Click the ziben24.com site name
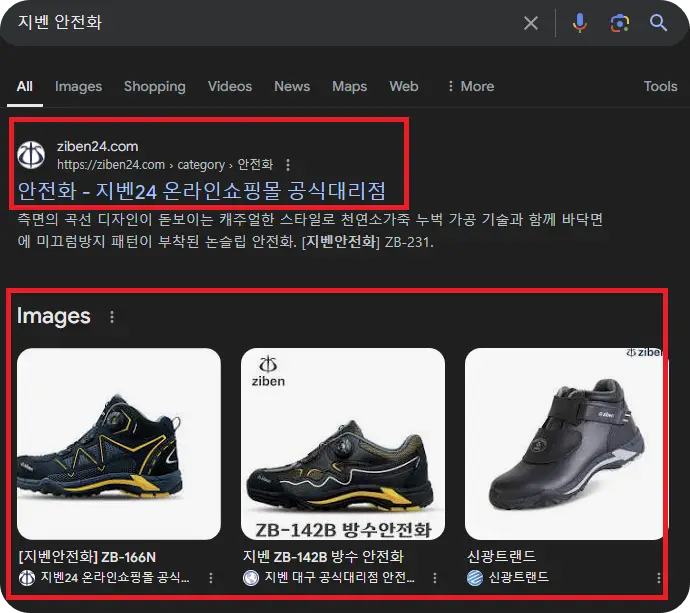 click(97, 146)
